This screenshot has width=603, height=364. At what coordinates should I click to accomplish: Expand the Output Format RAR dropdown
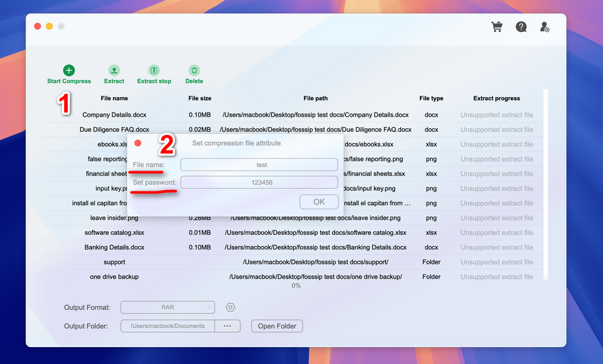pos(168,307)
